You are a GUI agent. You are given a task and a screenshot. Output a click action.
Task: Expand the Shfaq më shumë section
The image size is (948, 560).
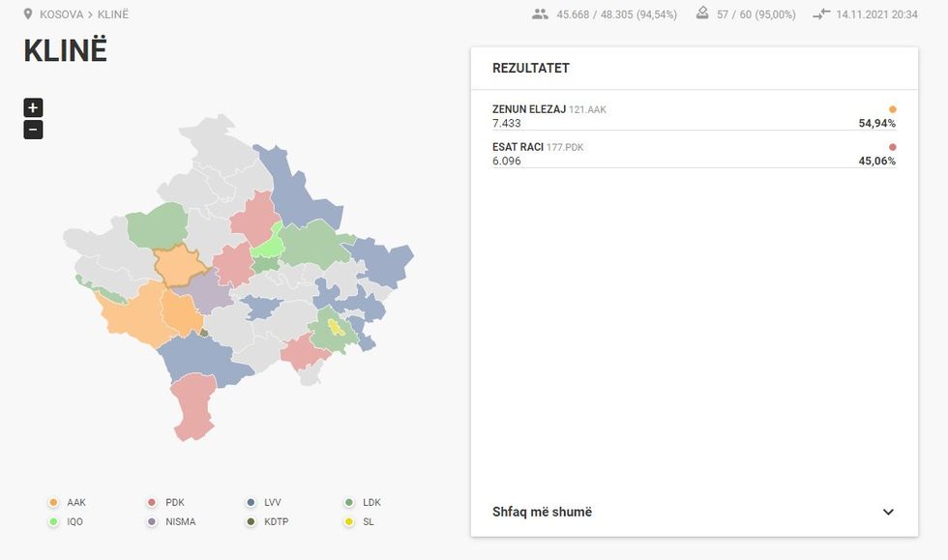point(542,512)
